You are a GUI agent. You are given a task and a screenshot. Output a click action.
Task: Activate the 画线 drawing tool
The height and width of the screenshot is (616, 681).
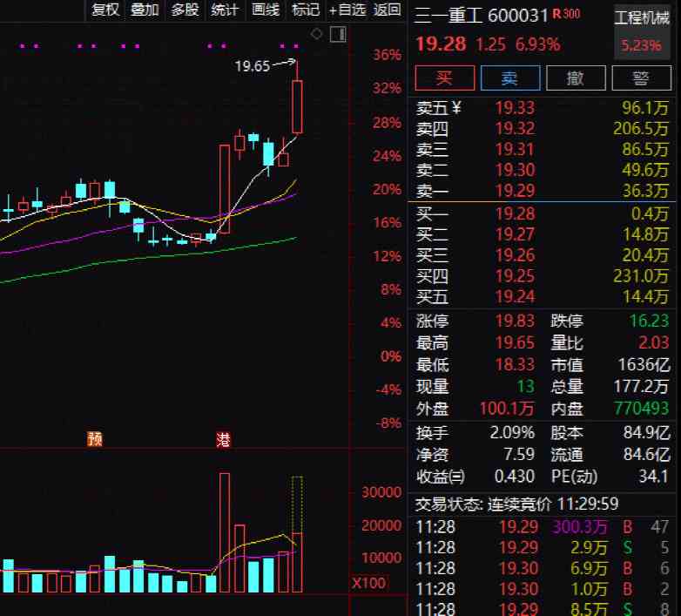click(266, 9)
